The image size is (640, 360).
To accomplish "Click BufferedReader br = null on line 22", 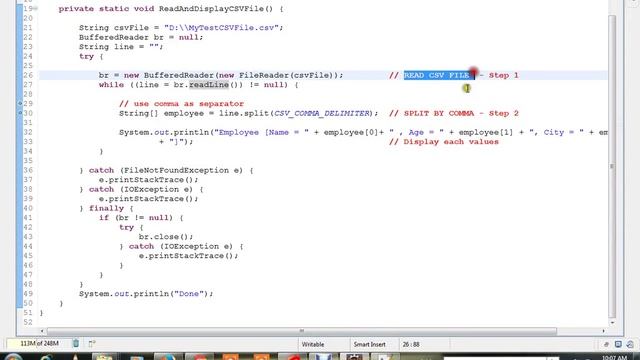I will pyautogui.click(x=141, y=38).
